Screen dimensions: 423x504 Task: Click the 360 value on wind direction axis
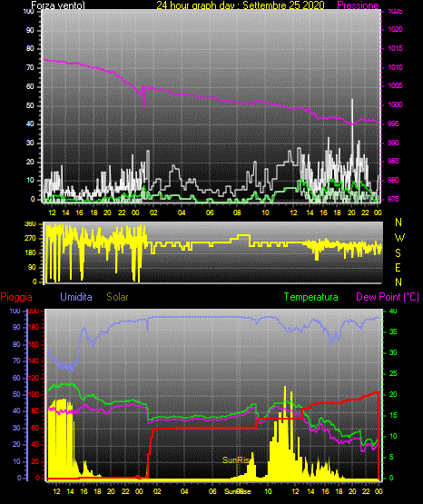coord(30,224)
